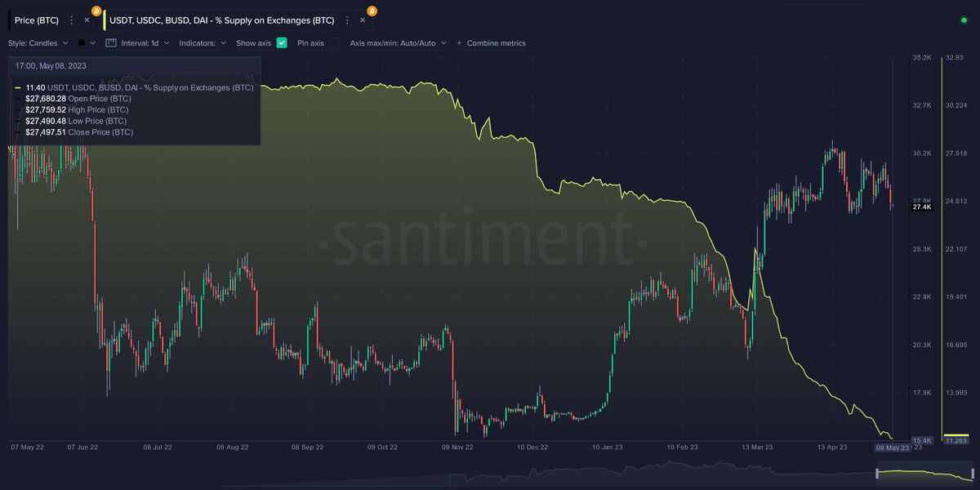This screenshot has width=980, height=490.
Task: Open the Price (BTC) metric options menu
Action: (x=71, y=20)
